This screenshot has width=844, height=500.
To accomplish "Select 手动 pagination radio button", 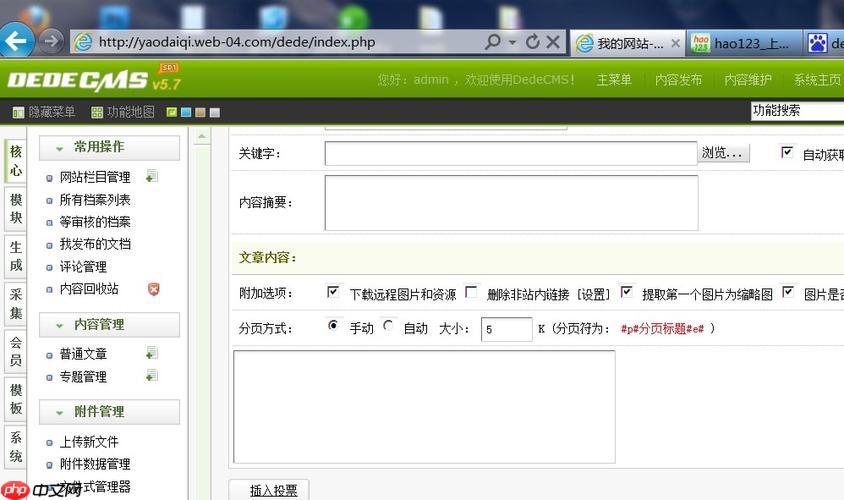I will (x=333, y=325).
